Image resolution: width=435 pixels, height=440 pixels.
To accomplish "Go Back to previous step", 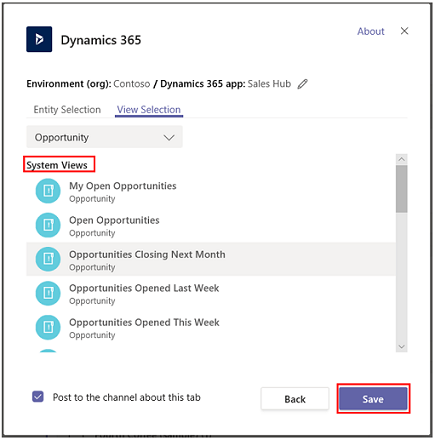I will [295, 399].
